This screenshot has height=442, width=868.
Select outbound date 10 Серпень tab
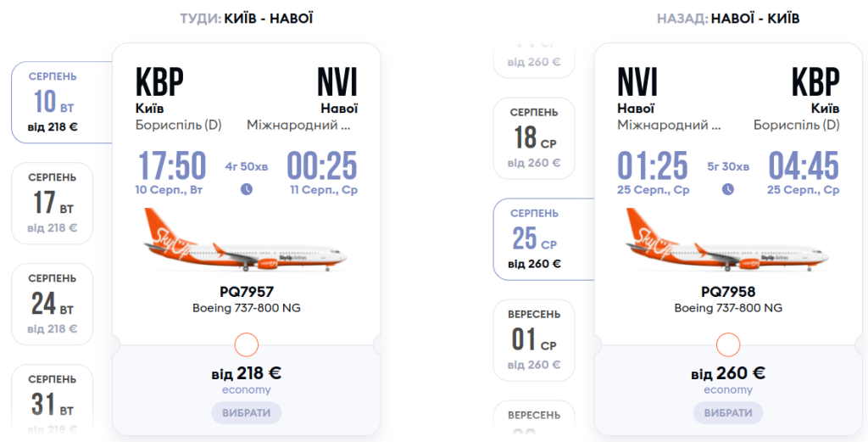(x=59, y=103)
